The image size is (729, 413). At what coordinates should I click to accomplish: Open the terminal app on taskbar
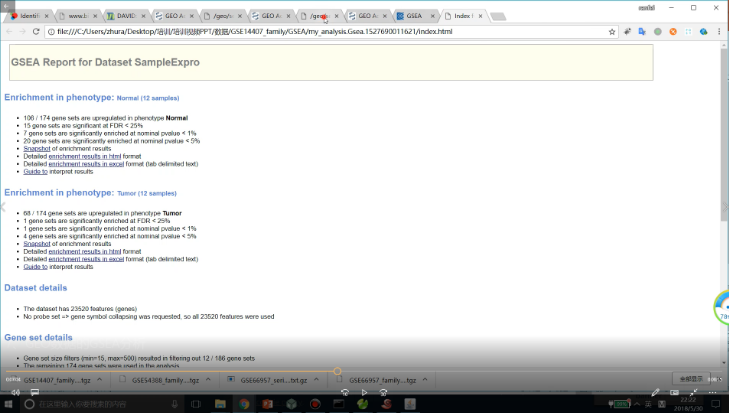point(339,404)
